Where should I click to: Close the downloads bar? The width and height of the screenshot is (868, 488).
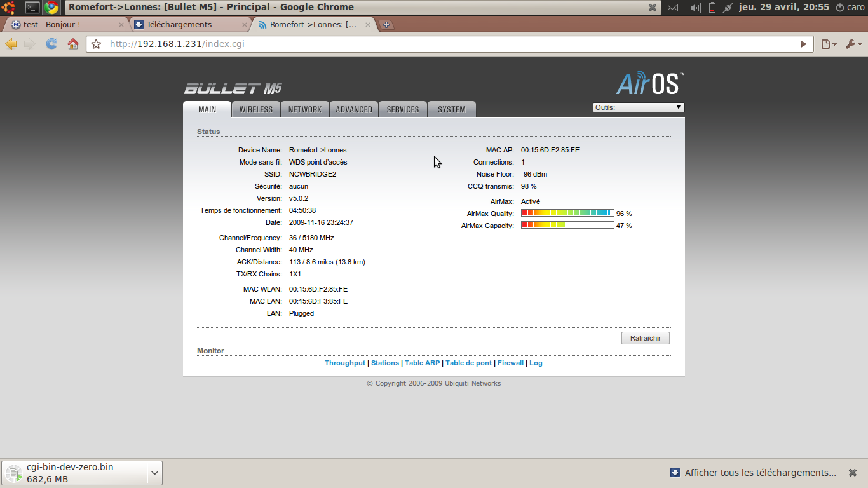[x=851, y=473]
